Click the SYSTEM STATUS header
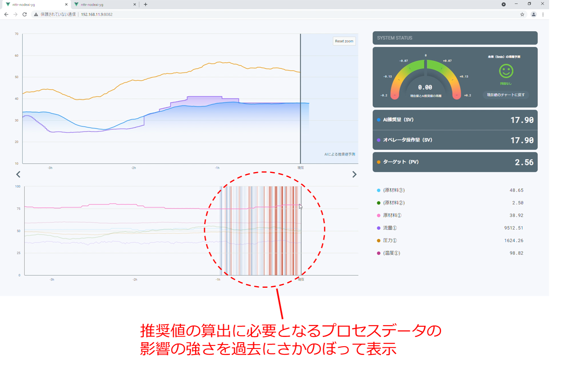This screenshot has width=588, height=389. (455, 38)
